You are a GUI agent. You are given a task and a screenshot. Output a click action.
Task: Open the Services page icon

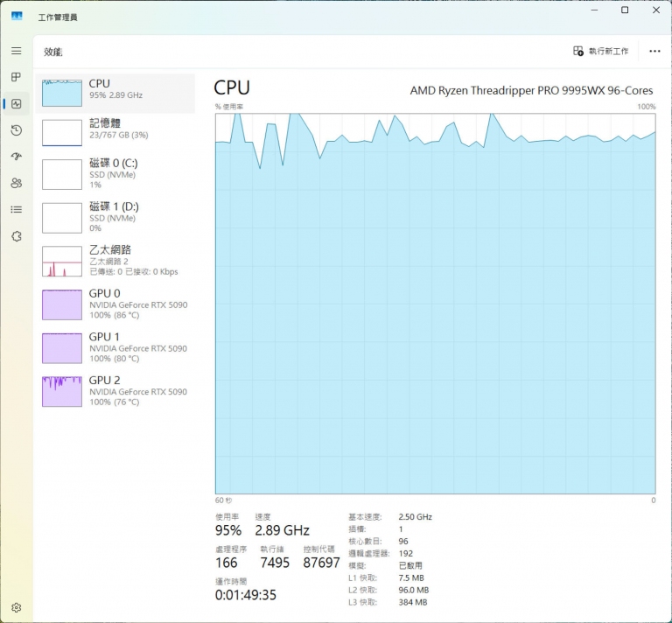[x=16, y=236]
